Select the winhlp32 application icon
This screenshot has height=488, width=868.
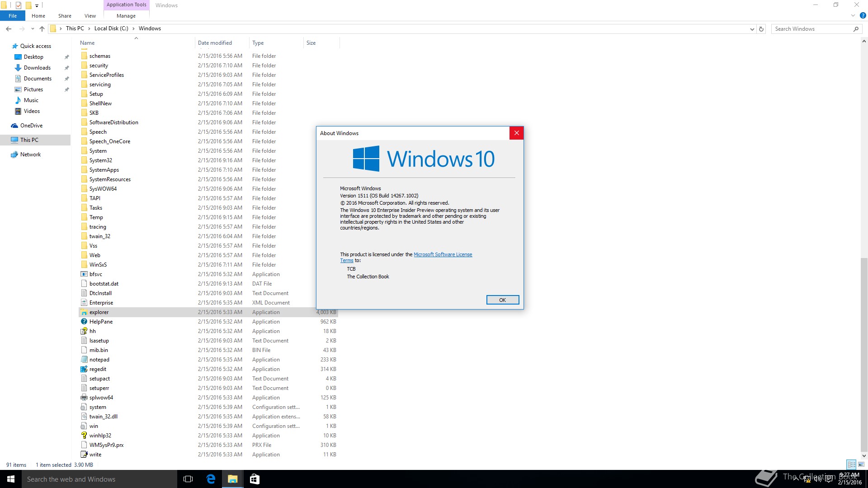point(84,436)
